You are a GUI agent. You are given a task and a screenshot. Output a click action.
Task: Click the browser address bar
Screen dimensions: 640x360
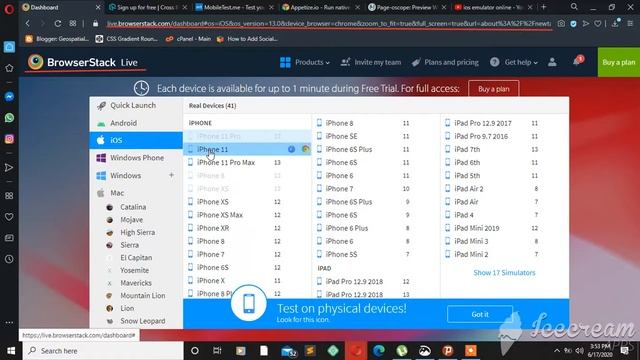pyautogui.click(x=329, y=24)
